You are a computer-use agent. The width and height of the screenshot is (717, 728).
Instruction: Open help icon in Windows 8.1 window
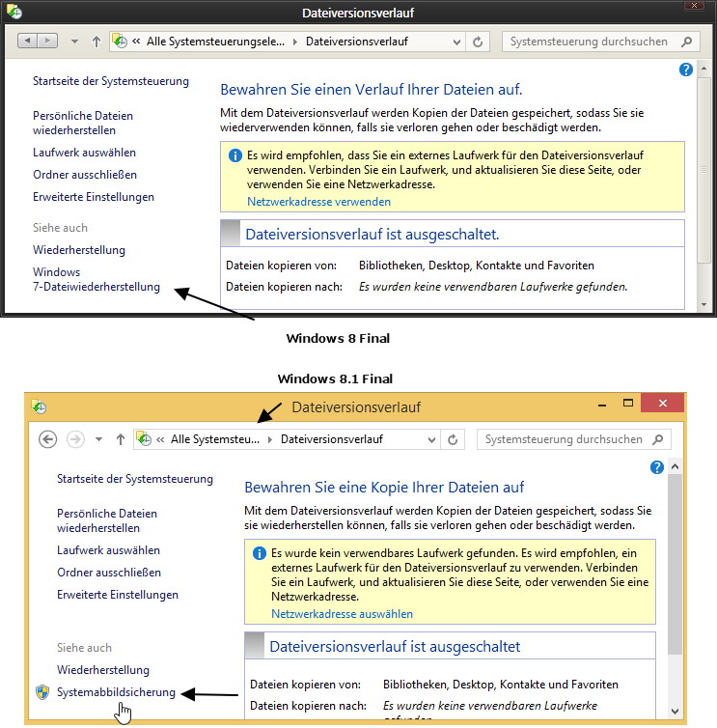[657, 467]
